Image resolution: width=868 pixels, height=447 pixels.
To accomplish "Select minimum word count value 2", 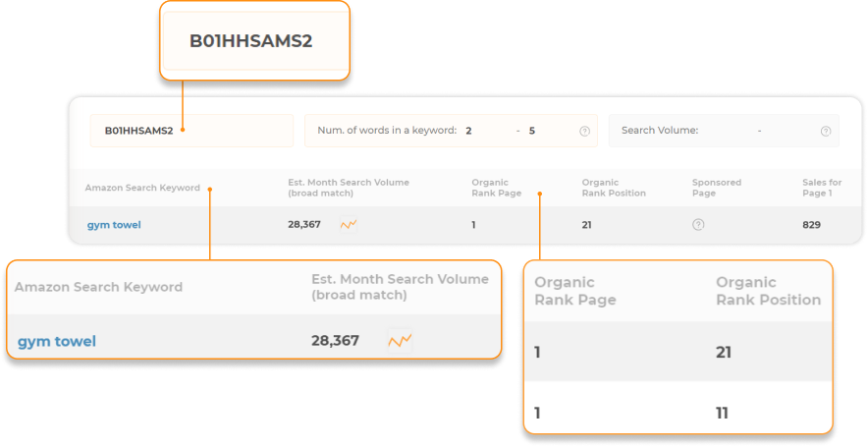I will tap(468, 131).
